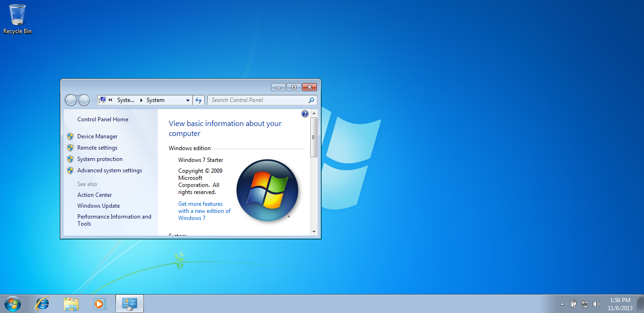Click the network icon in the system tray
This screenshot has width=644, height=313.
point(585,304)
